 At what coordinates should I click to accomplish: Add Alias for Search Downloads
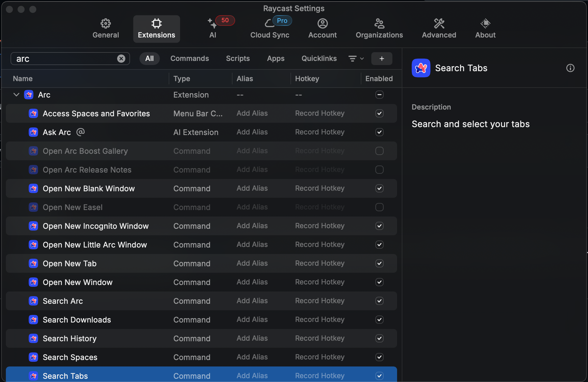(252, 320)
